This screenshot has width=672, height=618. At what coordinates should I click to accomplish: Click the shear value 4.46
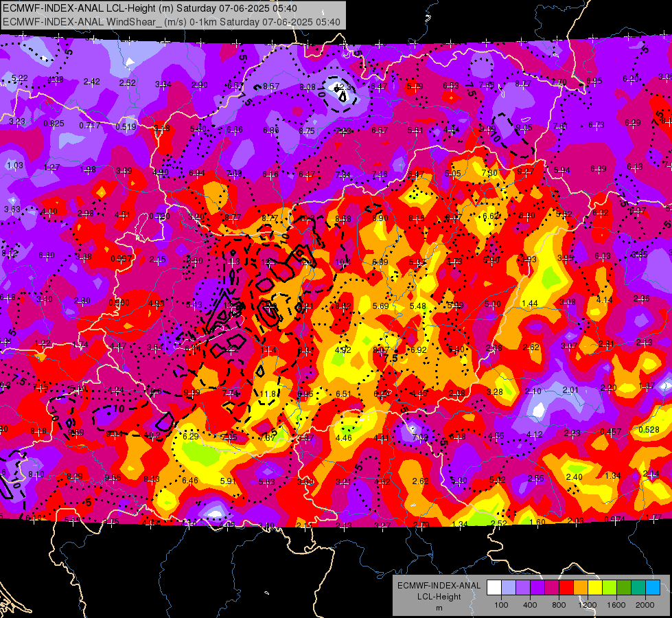(x=344, y=438)
